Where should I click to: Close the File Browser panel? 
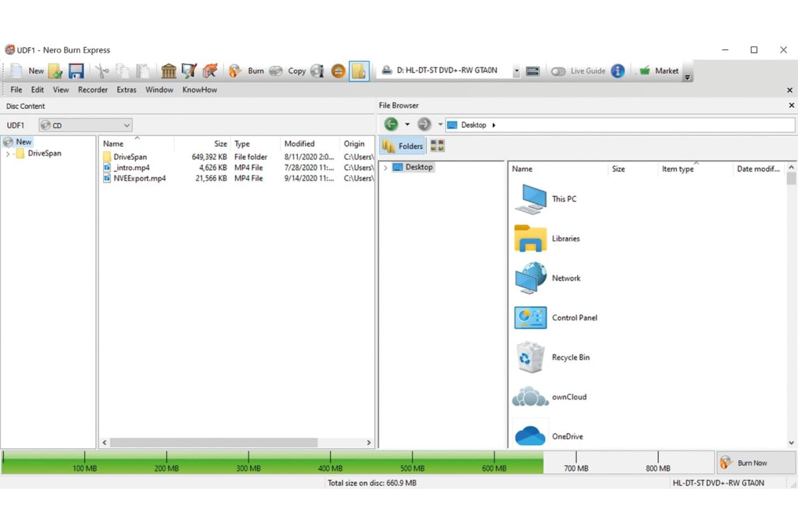791,105
